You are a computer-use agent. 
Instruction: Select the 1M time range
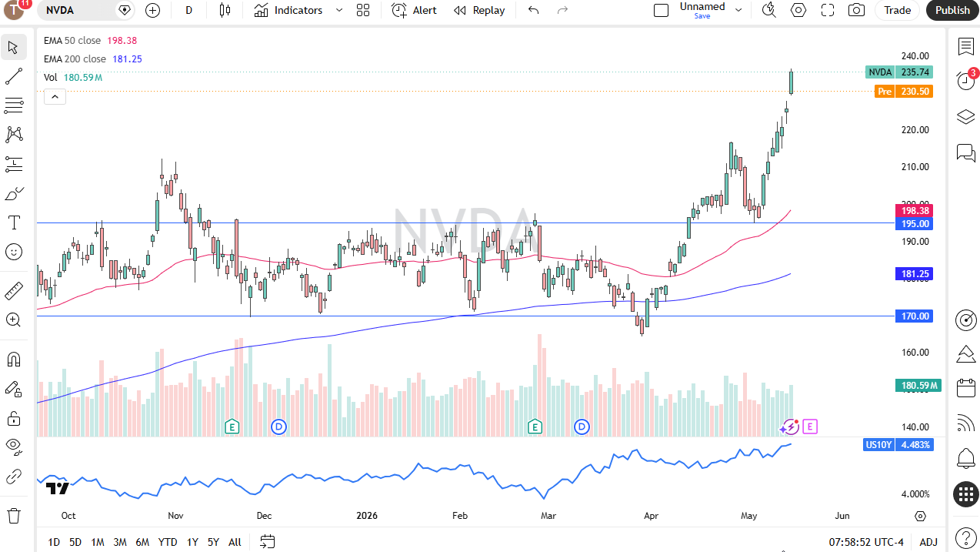point(98,542)
